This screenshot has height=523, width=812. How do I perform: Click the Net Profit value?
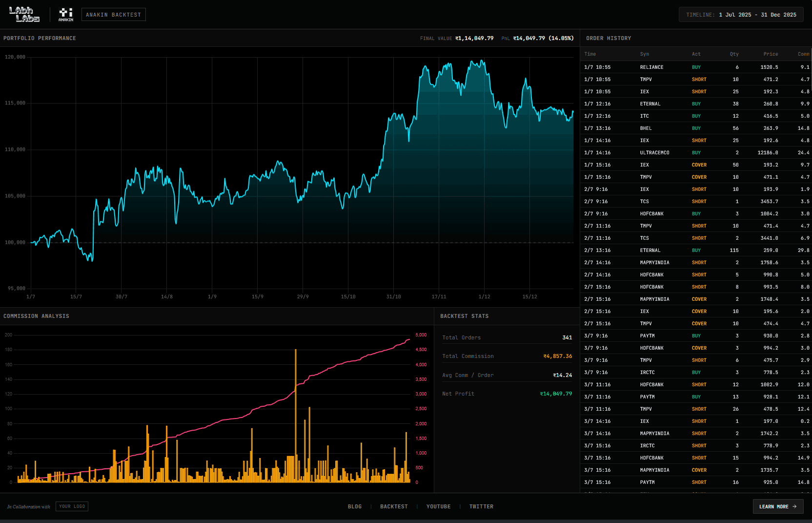pos(556,394)
